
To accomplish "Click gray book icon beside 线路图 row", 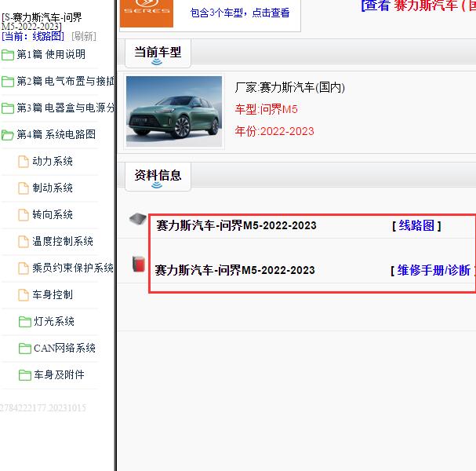I will click(x=138, y=218).
